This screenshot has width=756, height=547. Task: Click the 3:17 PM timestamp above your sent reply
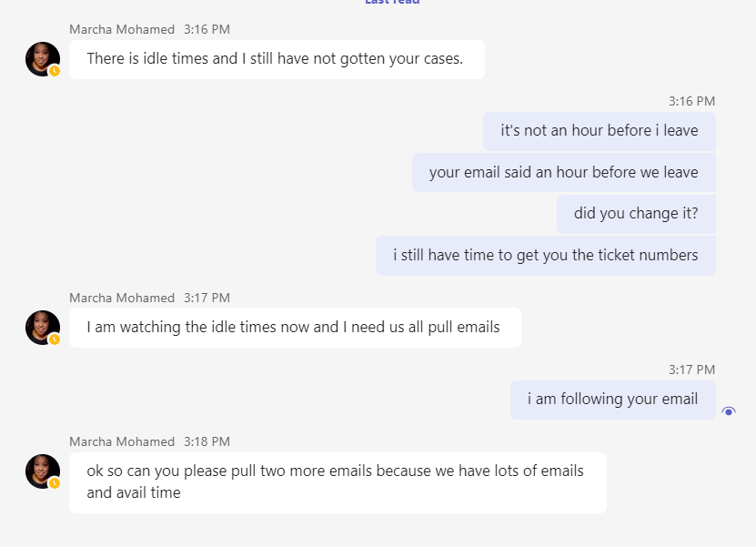[691, 370]
